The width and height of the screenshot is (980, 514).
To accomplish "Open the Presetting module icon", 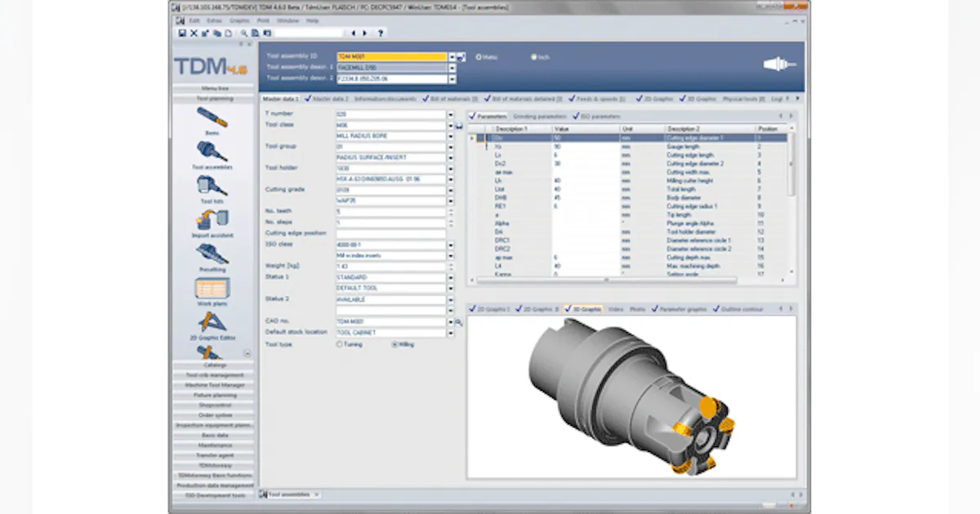I will tap(212, 255).
